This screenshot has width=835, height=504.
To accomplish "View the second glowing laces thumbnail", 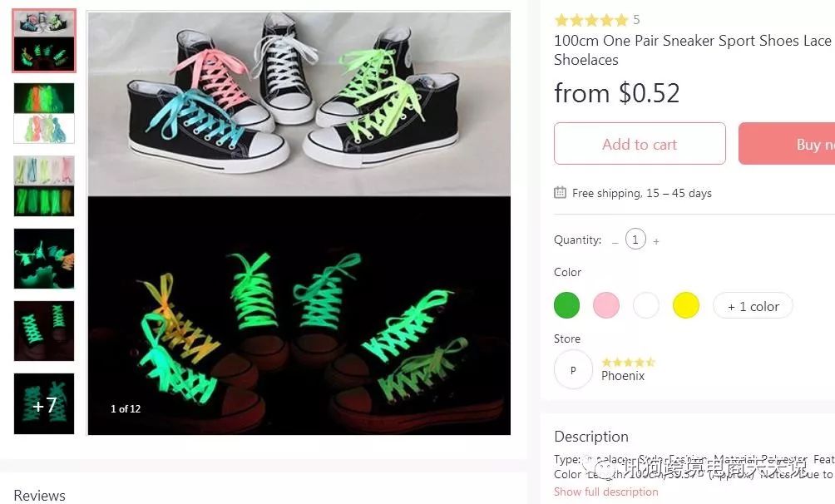I will click(x=44, y=113).
